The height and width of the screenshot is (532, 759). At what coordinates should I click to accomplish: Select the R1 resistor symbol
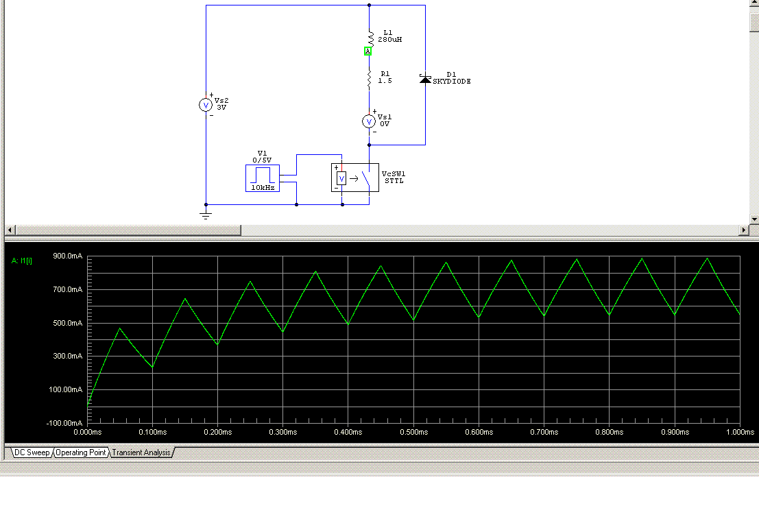coord(370,79)
